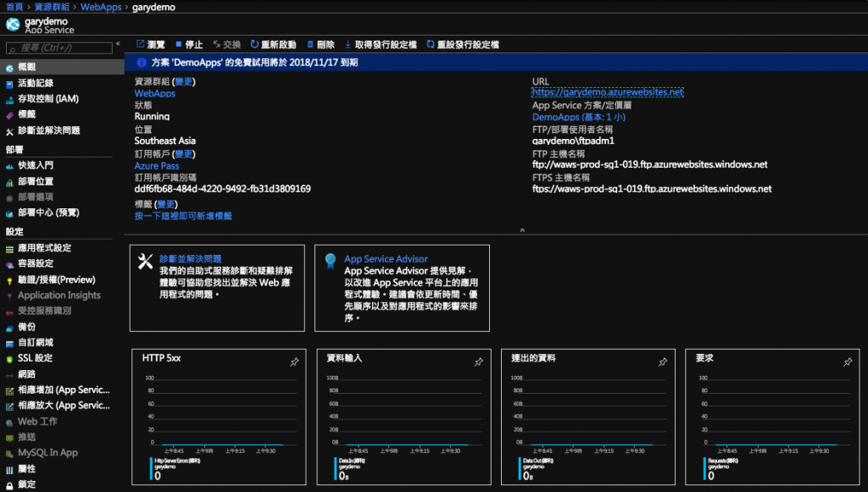Screen dimensions: 868x492
Task: Click the 應用程式設定 icon
Action: (9, 249)
